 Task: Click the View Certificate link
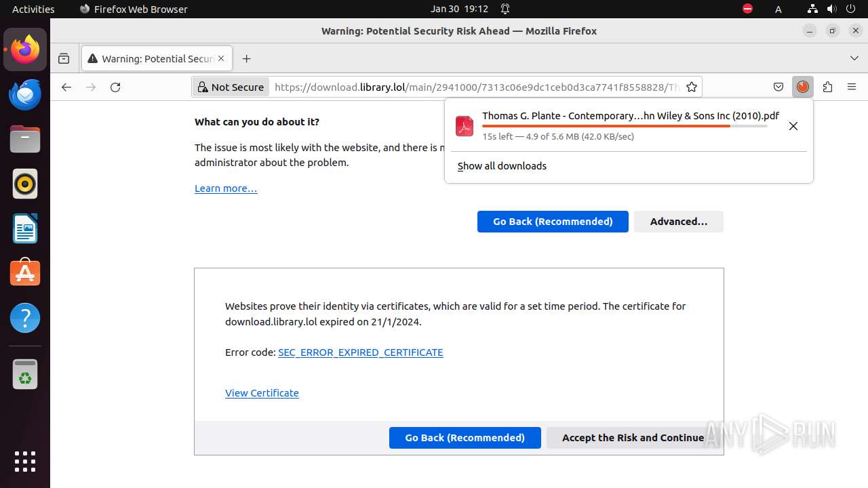coord(262,393)
